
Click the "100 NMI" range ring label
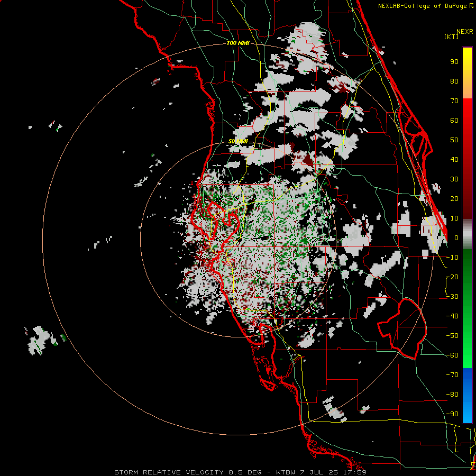pos(238,43)
